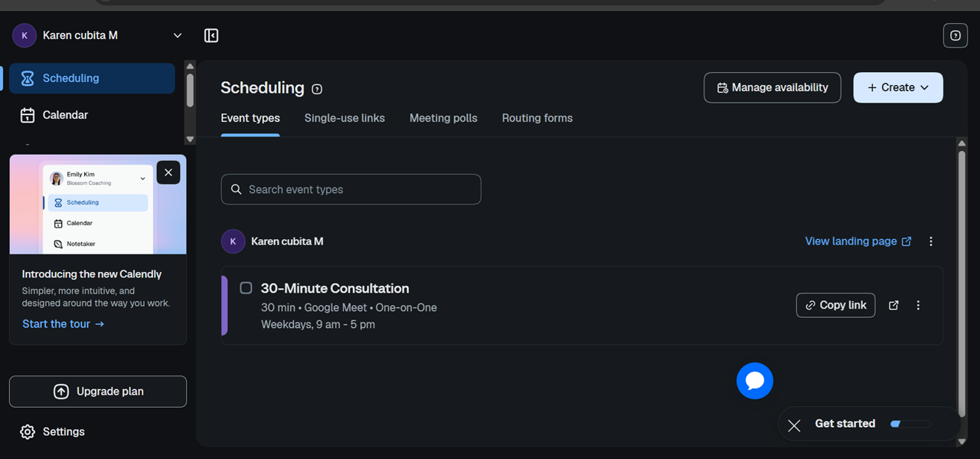The width and height of the screenshot is (980, 459).
Task: Close the new Calendly tour card
Action: click(168, 172)
